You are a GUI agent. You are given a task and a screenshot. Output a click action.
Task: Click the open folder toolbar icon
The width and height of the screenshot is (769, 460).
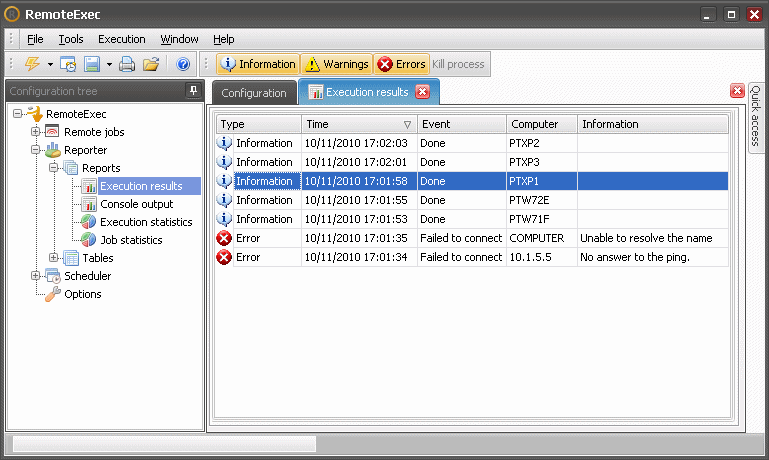click(x=151, y=64)
